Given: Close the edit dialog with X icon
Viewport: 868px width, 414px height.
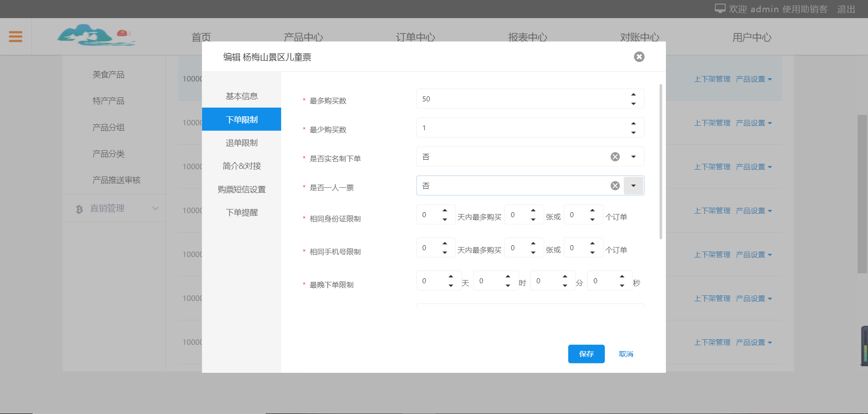Looking at the screenshot, I should pos(639,57).
